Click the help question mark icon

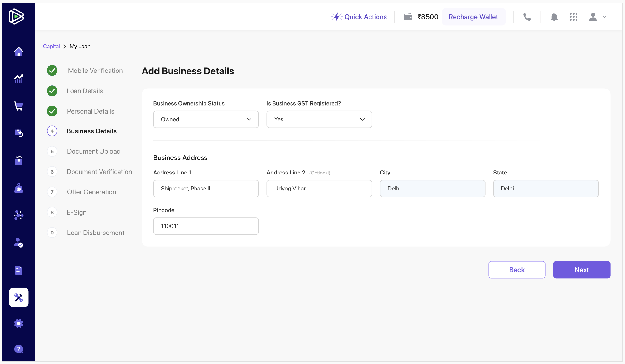point(19,349)
